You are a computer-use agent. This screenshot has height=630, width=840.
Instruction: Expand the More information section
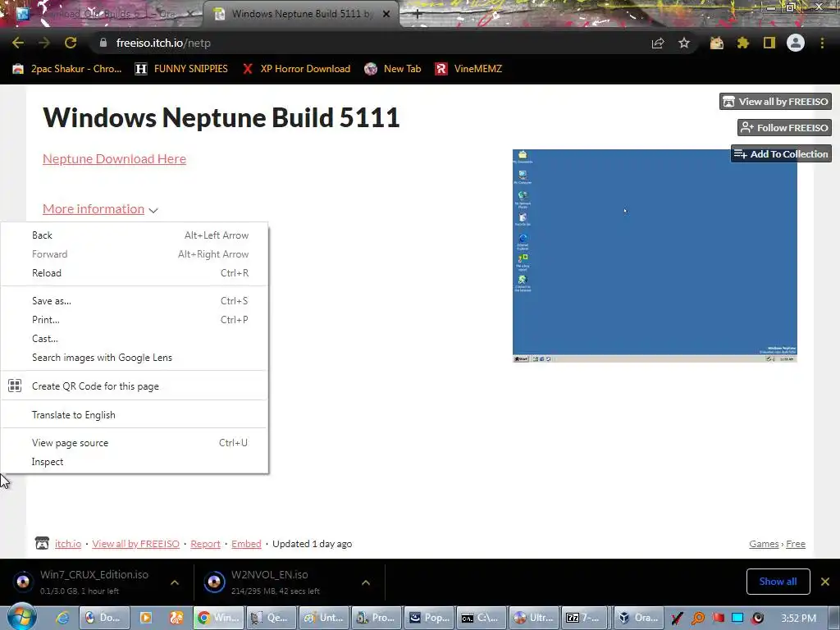100,209
